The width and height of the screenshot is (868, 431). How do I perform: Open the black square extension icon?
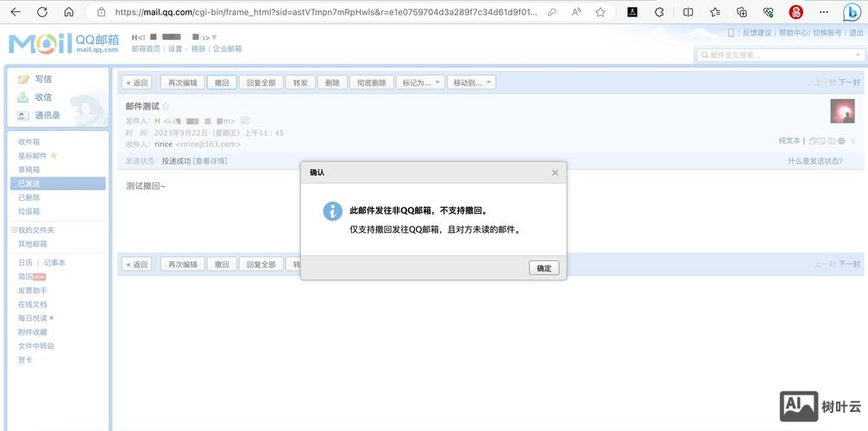(x=632, y=11)
